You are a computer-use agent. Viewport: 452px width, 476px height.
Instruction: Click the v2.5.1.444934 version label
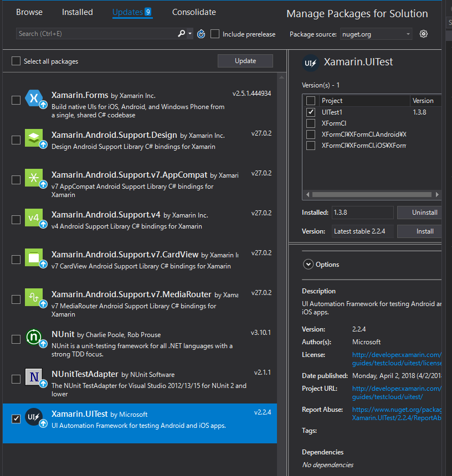252,94
